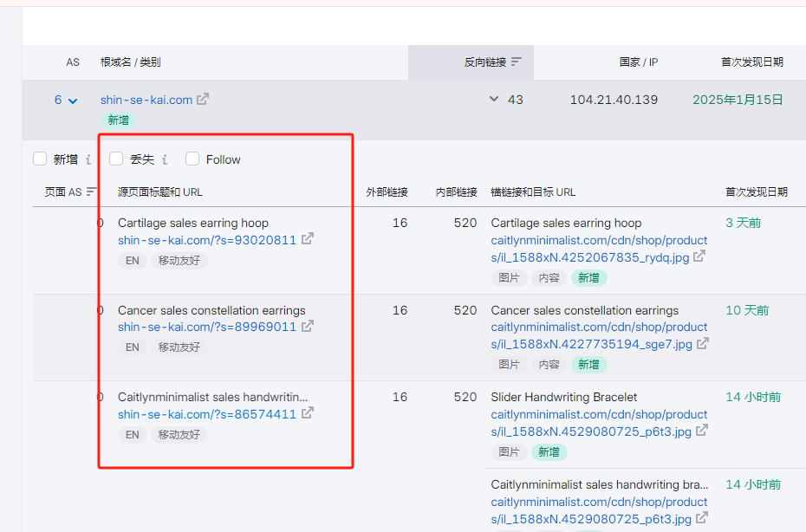Show info tooltip icon beside 丢失 checkbox
The height and width of the screenshot is (532, 806).
tap(165, 159)
